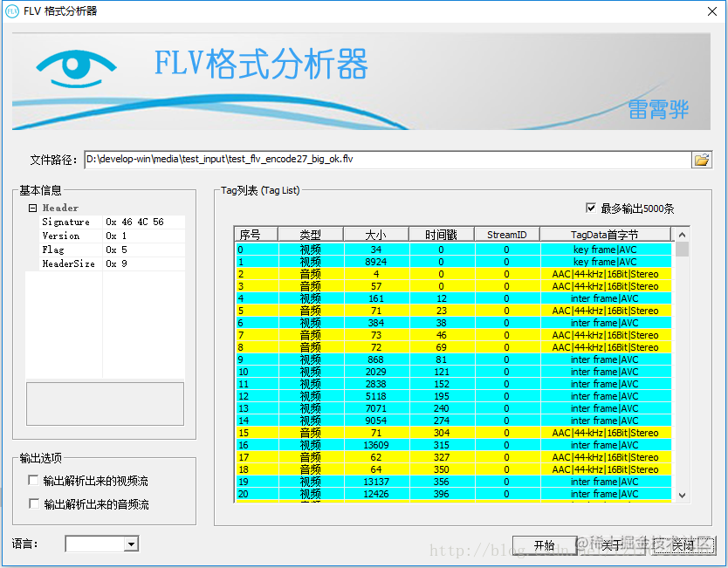Click the 关闭 button
The height and width of the screenshot is (568, 728).
coord(683,544)
